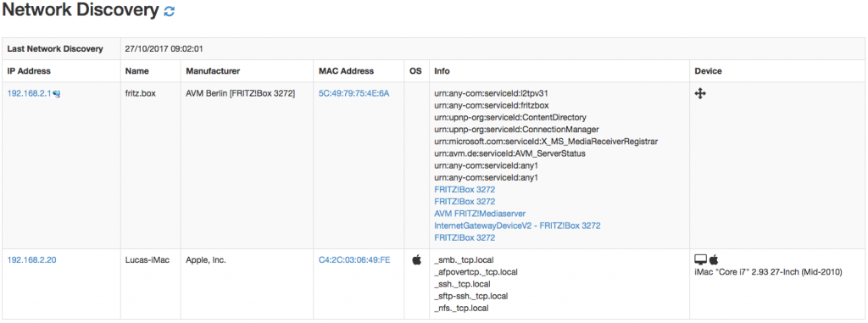Click the Manufacturer column header
The height and width of the screenshot is (323, 868).
click(213, 71)
